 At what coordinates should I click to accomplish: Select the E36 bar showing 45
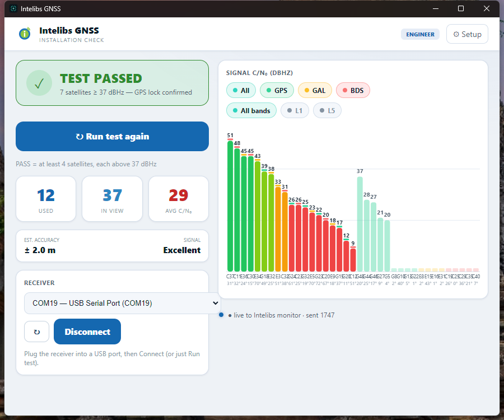[244, 213]
